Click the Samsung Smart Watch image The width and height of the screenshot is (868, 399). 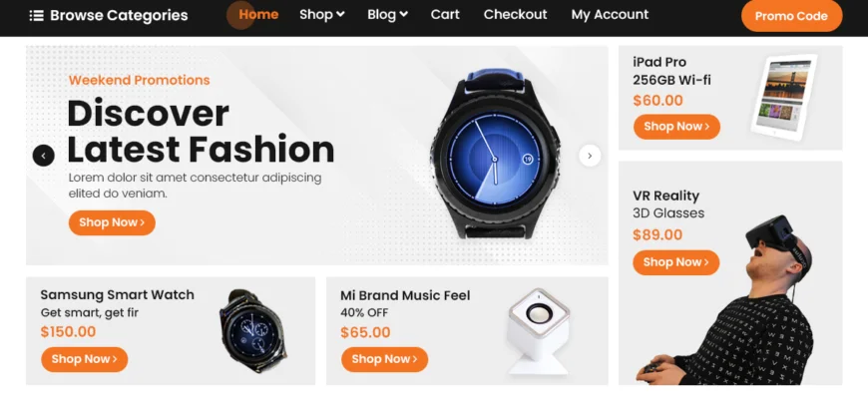click(x=253, y=330)
